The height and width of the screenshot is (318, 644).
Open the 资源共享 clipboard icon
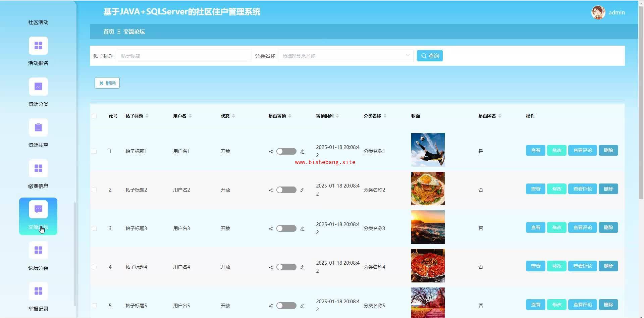[38, 127]
